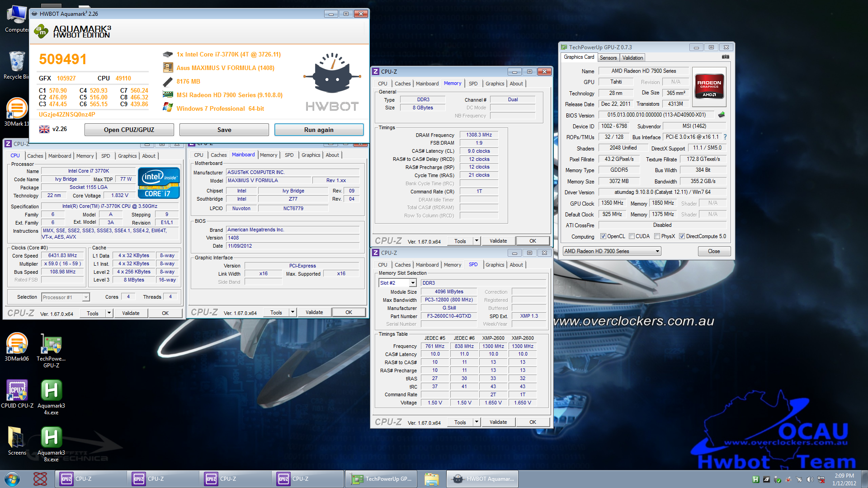Click the volume speaker tray icon
This screenshot has width=868, height=488.
pyautogui.click(x=810, y=479)
